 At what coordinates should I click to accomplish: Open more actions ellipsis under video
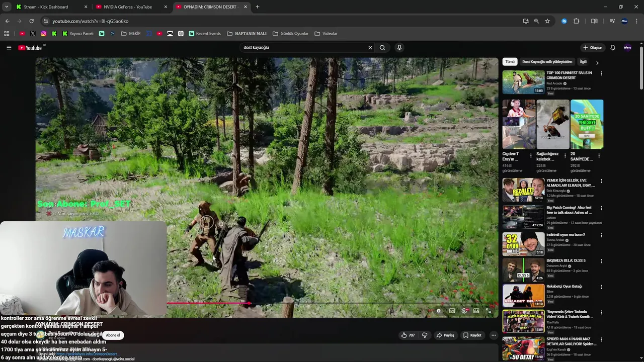tap(494, 335)
